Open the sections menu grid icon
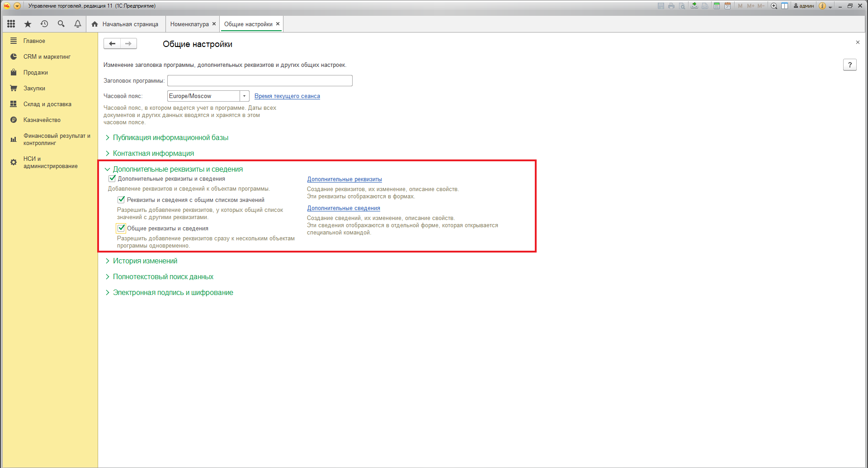 click(x=11, y=24)
